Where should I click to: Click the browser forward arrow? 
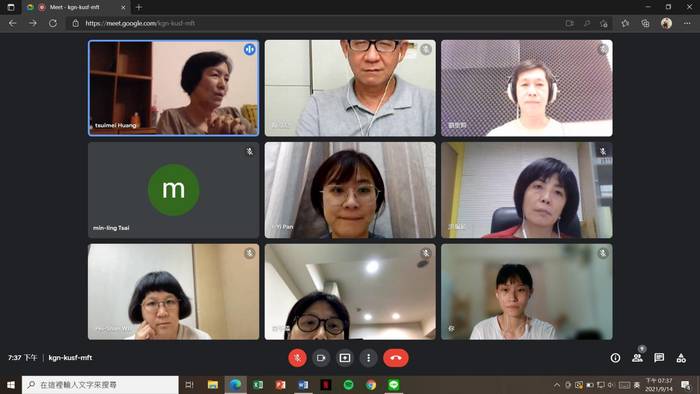[x=33, y=23]
